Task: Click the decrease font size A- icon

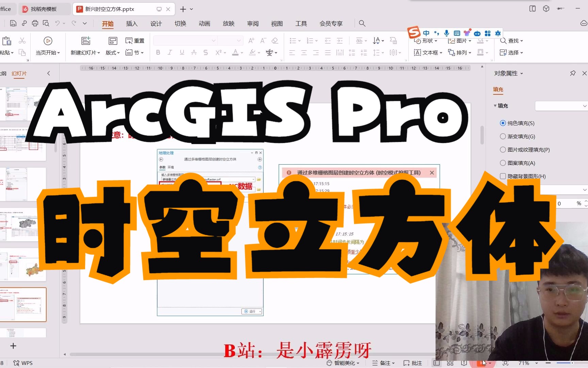Action: (263, 41)
